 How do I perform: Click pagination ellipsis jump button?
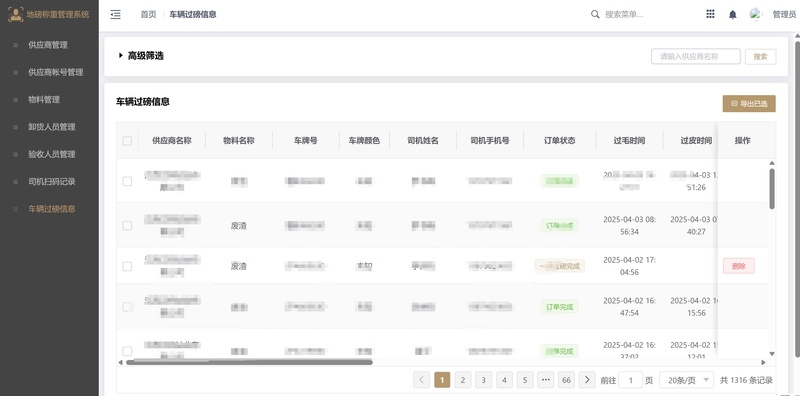point(545,380)
